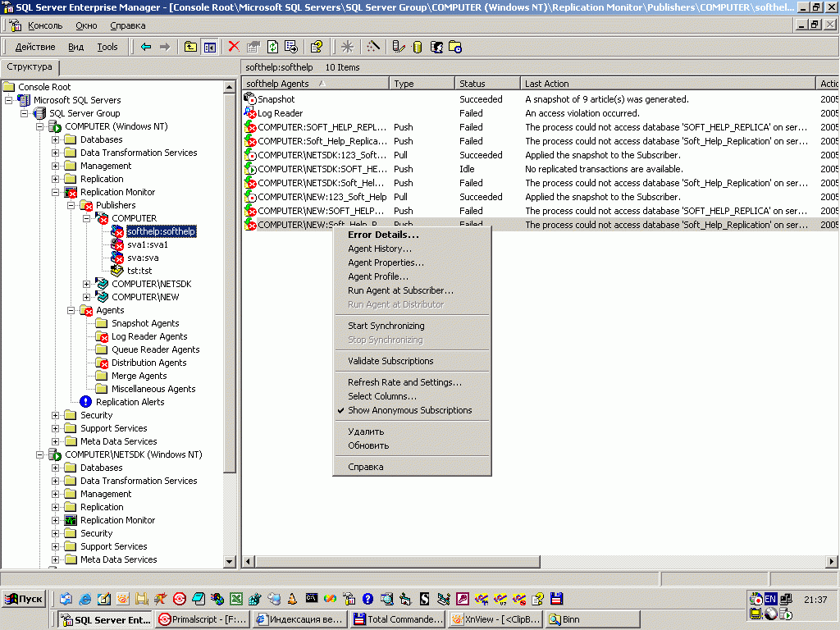Click the New asterisk toolbar icon
The image size is (840, 630).
click(347, 47)
